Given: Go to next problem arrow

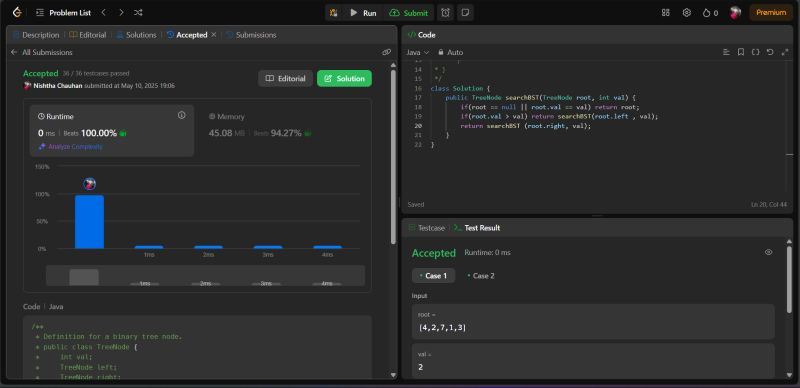Looking at the screenshot, I should [x=121, y=12].
